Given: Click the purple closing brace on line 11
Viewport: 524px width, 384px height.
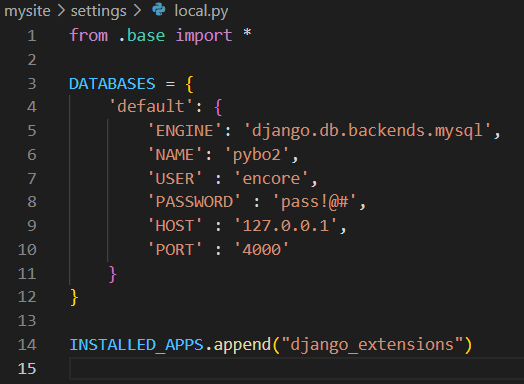Looking at the screenshot, I should click(x=113, y=274).
